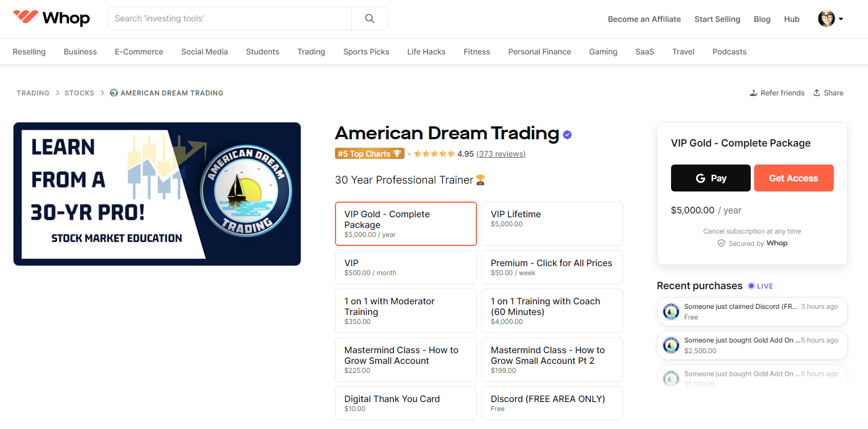Screen dimensions: 868x429
Task: Open the SaaS category
Action: (645, 52)
